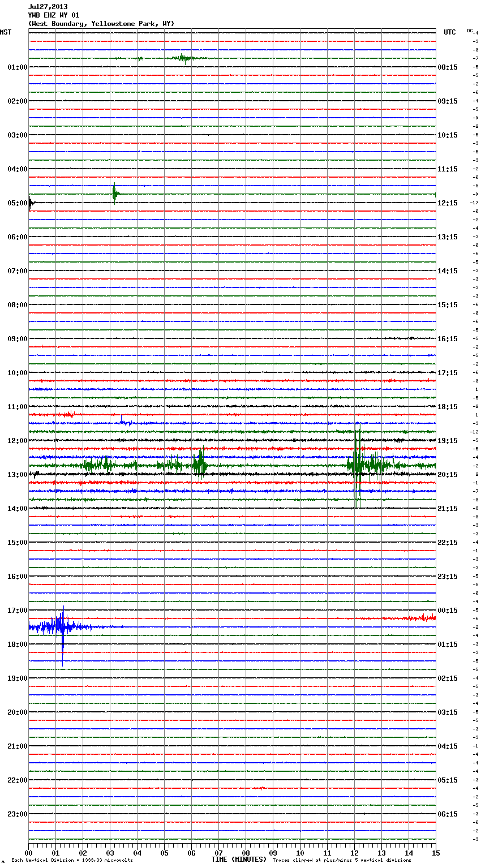Click the 00 minute tick label
This screenshot has height=868, width=481.
(29, 853)
